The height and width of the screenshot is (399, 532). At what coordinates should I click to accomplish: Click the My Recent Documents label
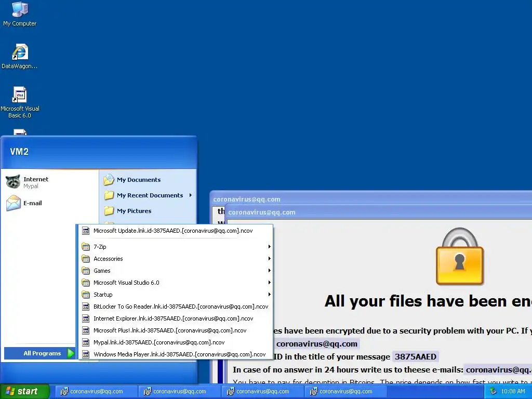(x=150, y=195)
